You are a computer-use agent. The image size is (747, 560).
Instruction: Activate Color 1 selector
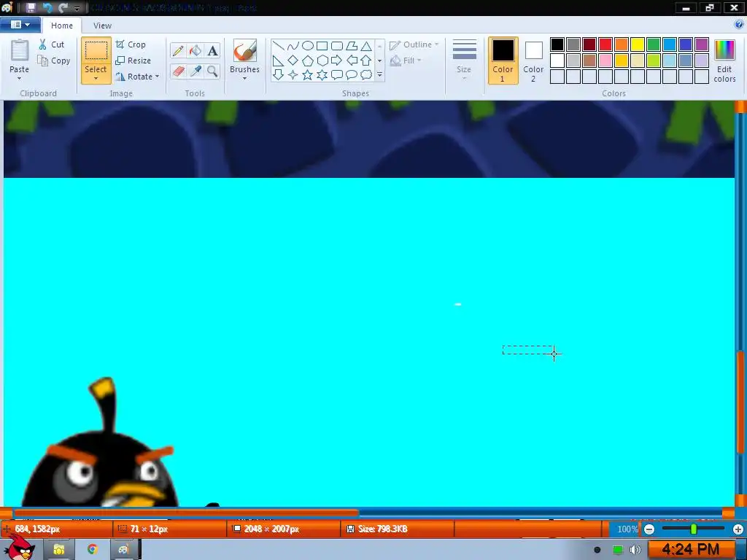point(503,61)
